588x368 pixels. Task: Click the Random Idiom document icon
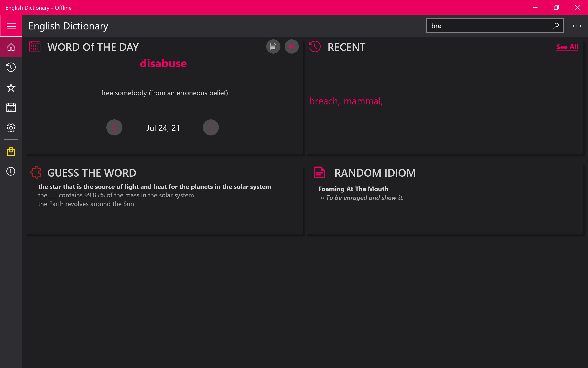(319, 172)
